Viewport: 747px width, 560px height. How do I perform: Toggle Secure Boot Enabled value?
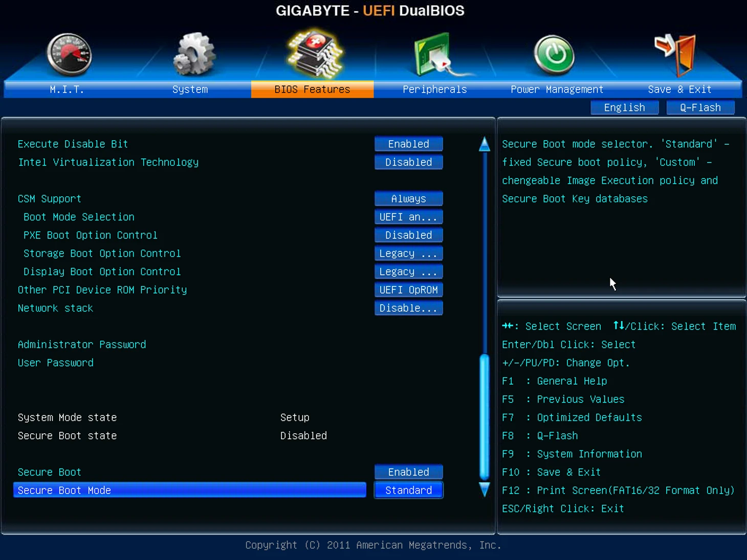tap(408, 472)
